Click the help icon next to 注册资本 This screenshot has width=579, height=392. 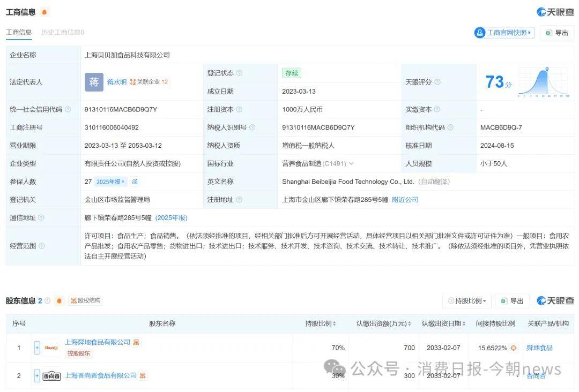239,109
